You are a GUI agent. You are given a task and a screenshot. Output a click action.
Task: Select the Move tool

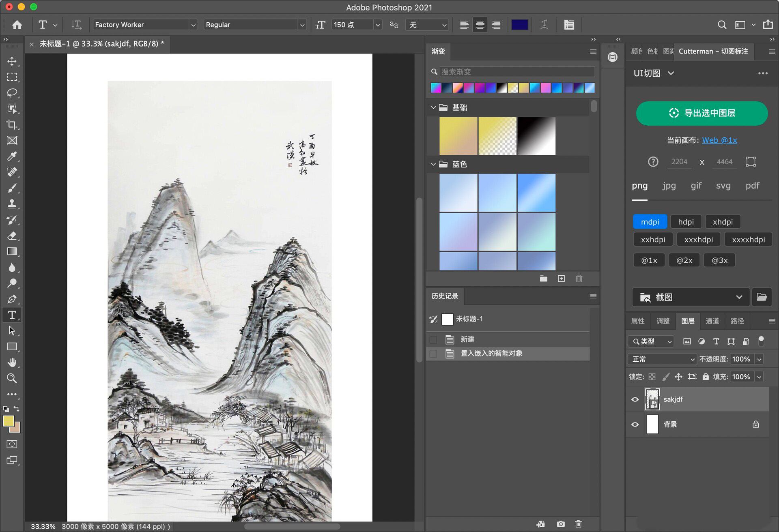coord(12,61)
